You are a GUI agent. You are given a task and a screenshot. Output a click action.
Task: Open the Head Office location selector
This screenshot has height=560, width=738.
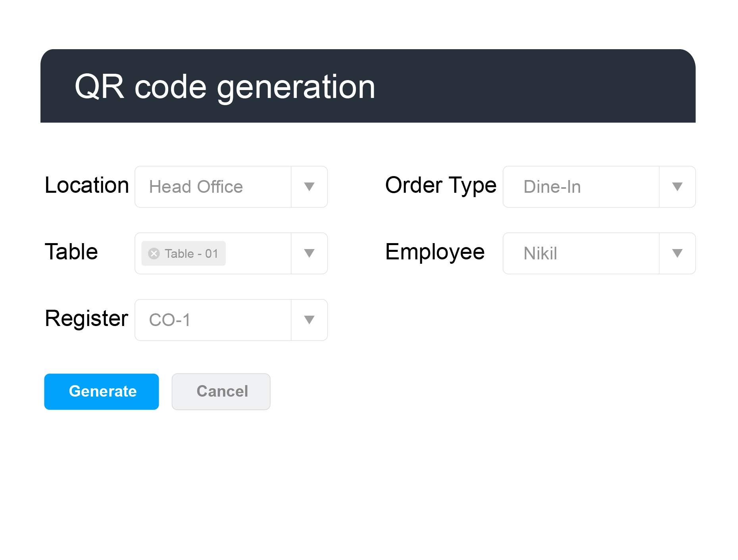pos(213,187)
